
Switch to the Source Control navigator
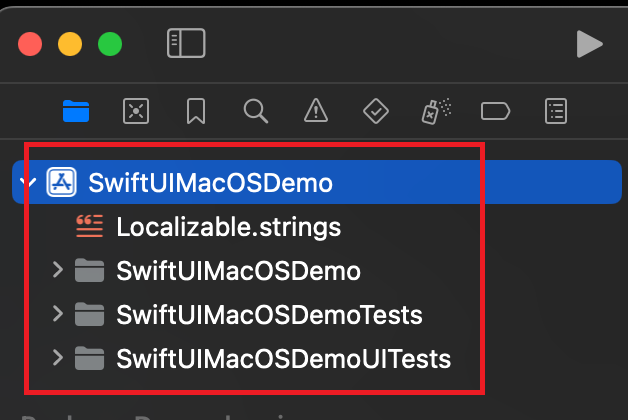pos(136,110)
